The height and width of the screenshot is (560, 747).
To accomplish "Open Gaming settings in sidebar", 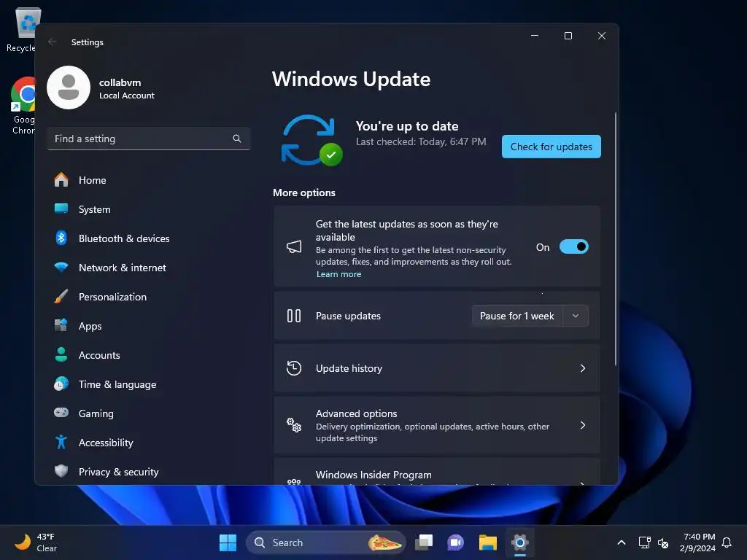I will click(x=149, y=413).
